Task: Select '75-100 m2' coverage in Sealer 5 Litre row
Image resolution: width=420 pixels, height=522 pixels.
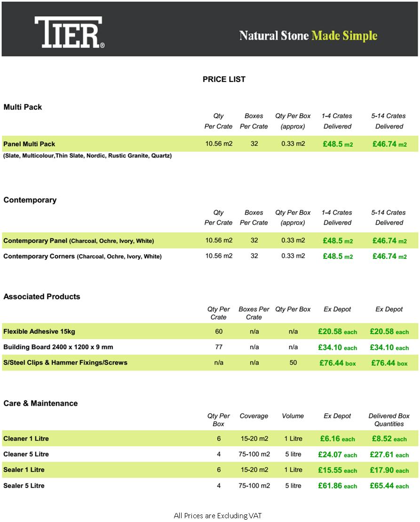Action: pos(254,485)
